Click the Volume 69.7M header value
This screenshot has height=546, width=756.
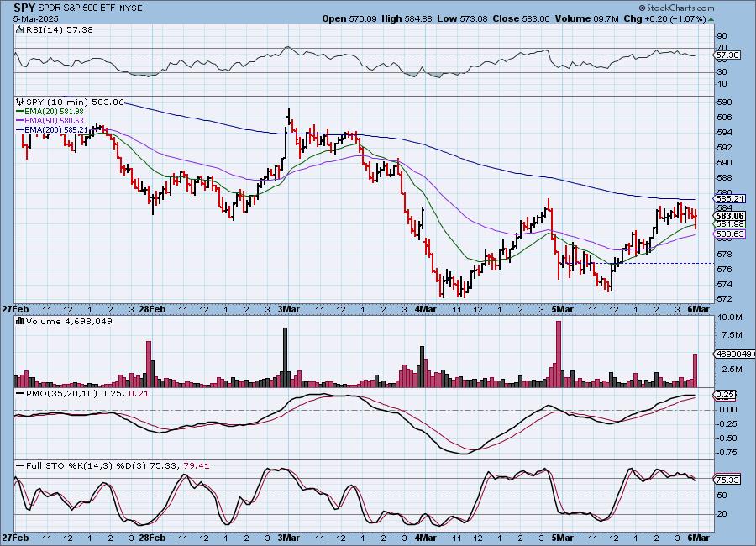[x=587, y=18]
